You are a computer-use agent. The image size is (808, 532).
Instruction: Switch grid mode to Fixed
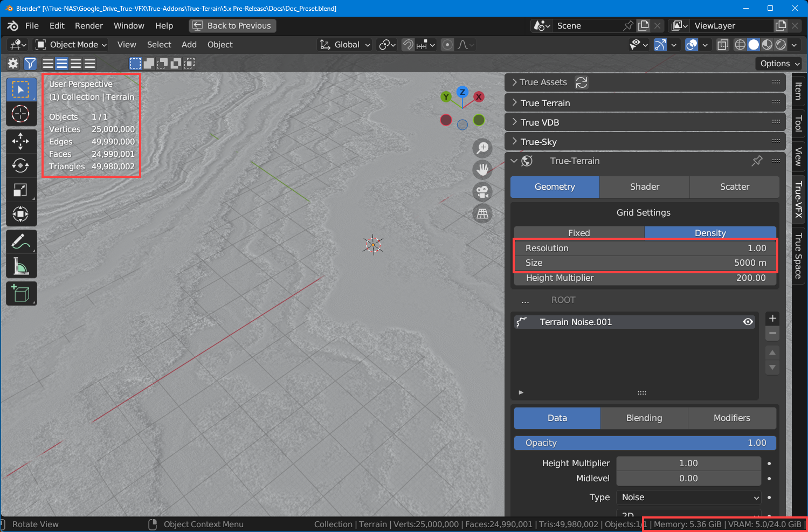(x=579, y=233)
